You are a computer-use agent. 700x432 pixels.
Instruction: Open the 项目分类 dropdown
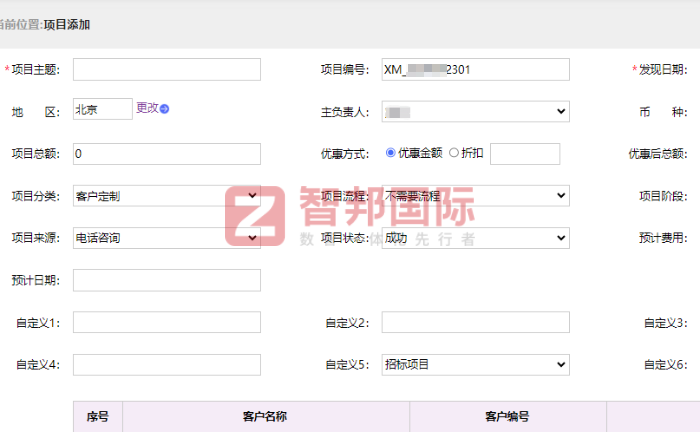pyautogui.click(x=166, y=195)
